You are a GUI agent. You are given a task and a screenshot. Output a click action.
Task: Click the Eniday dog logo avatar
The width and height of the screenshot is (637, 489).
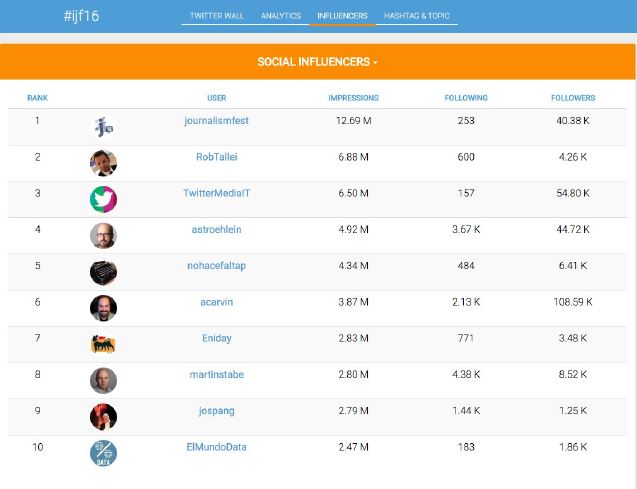[x=103, y=344]
